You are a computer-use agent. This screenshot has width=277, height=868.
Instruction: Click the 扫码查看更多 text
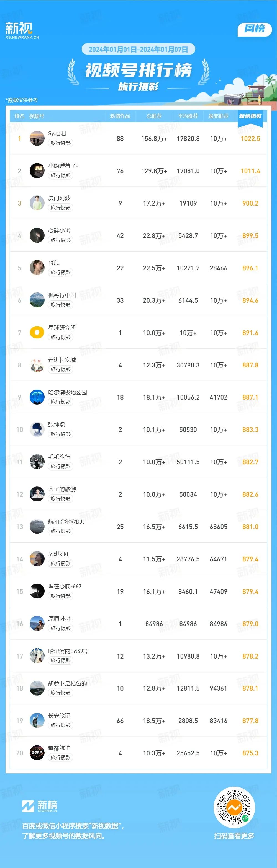point(234,836)
